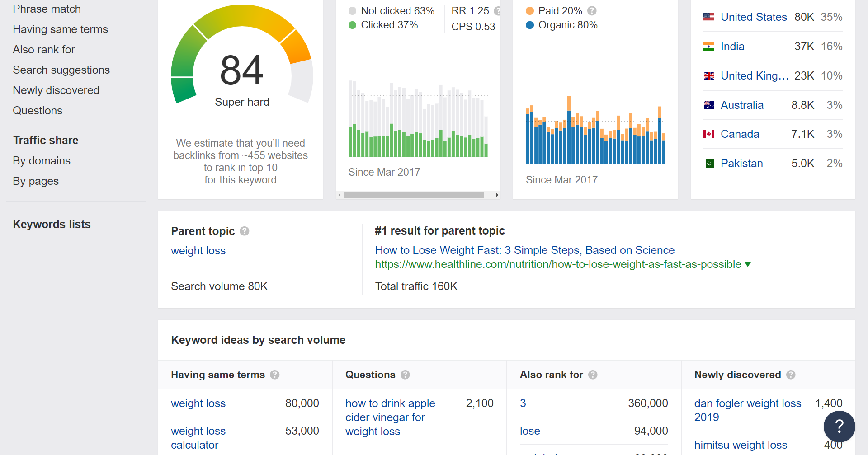Click the 'CPS 0.53' value
Viewport: 868px width, 455px height.
click(473, 27)
